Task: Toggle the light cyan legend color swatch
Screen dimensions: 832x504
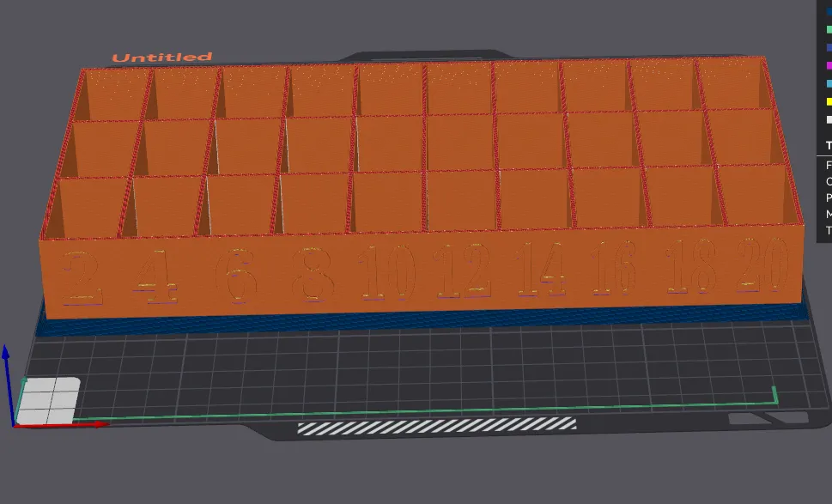Action: [829, 83]
